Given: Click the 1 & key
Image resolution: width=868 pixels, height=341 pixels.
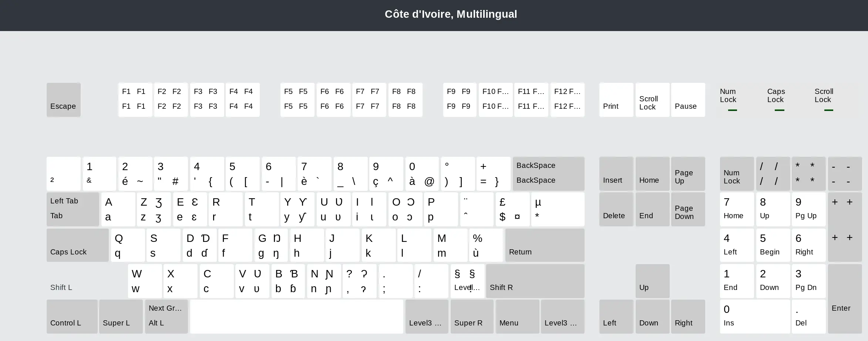Looking at the screenshot, I should point(100,174).
